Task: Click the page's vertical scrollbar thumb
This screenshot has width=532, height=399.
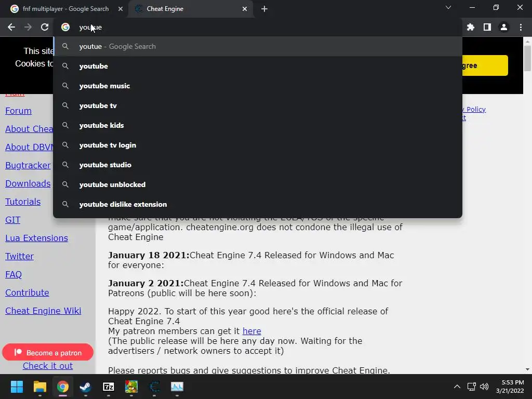Action: pyautogui.click(x=527, y=58)
